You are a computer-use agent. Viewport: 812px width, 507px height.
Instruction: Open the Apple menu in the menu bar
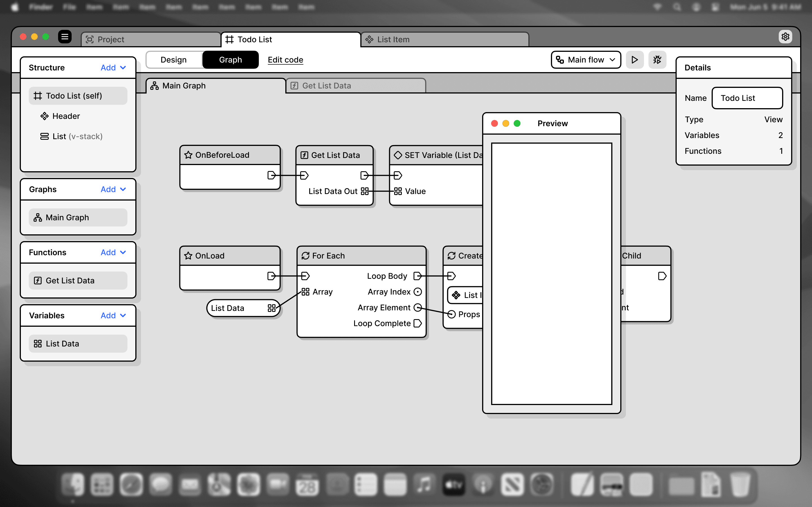click(14, 7)
